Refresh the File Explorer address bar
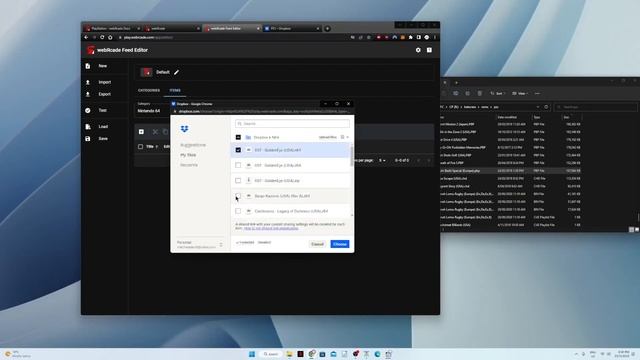Viewport: 640px width, 360px height. tap(546, 107)
